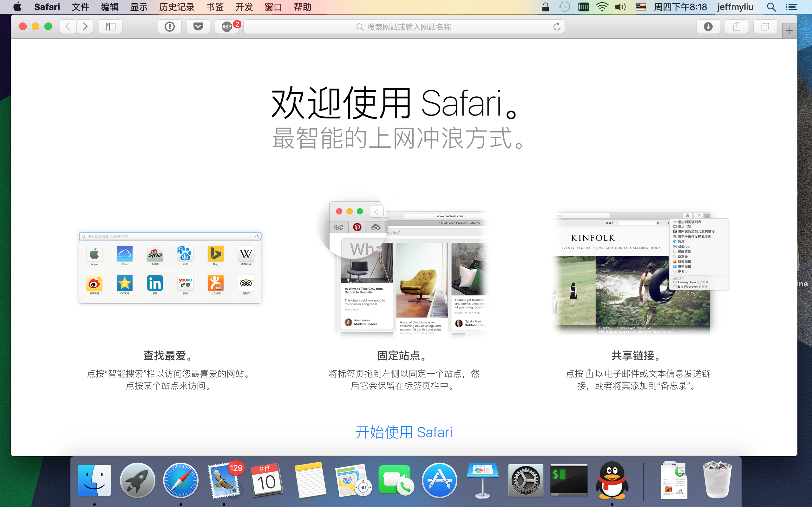Launch Terminal from the Dock
The height and width of the screenshot is (507, 812).
tap(568, 480)
